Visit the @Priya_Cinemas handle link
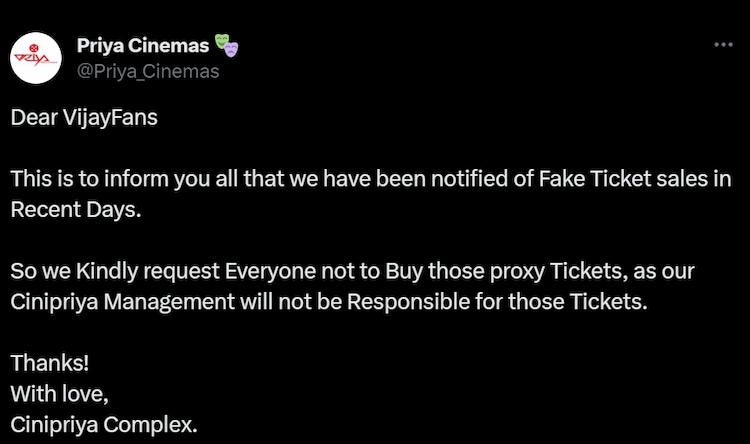Image resolution: width=750 pixels, height=444 pixels. click(x=148, y=71)
